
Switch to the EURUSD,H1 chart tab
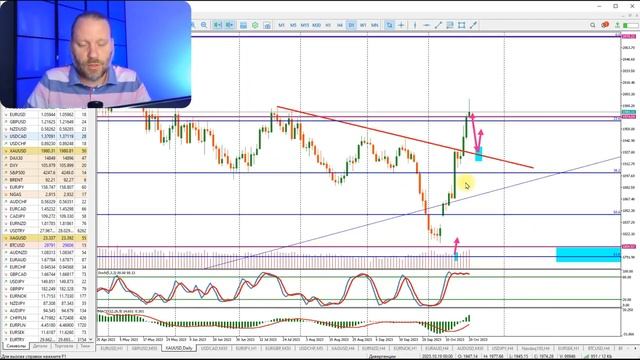point(111,349)
